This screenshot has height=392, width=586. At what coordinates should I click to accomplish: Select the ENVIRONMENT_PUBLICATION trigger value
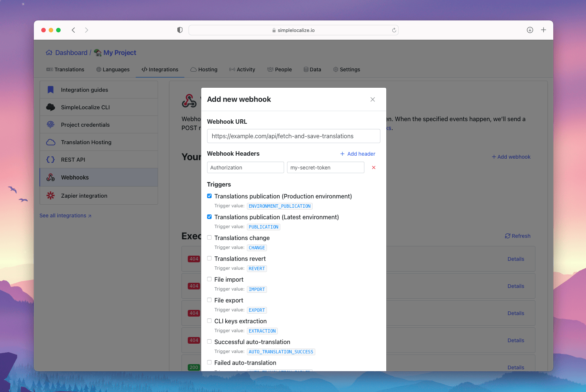pos(280,206)
